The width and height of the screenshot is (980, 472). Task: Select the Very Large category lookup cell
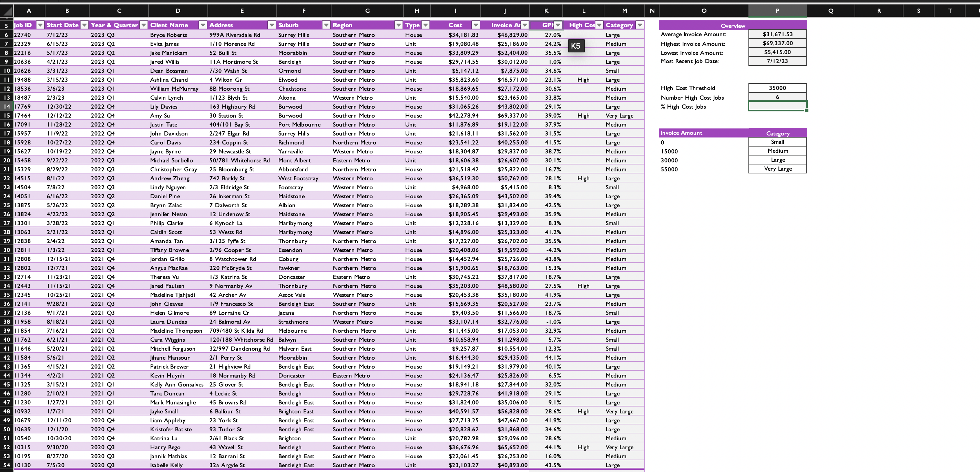point(777,169)
